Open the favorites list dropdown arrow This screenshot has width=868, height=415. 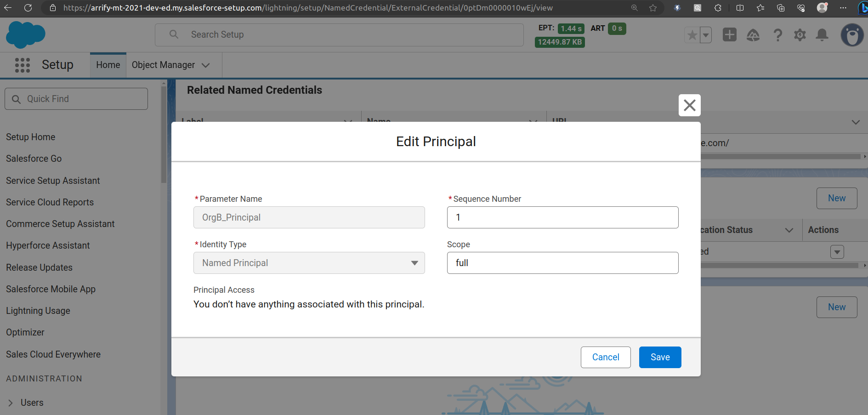tap(705, 34)
